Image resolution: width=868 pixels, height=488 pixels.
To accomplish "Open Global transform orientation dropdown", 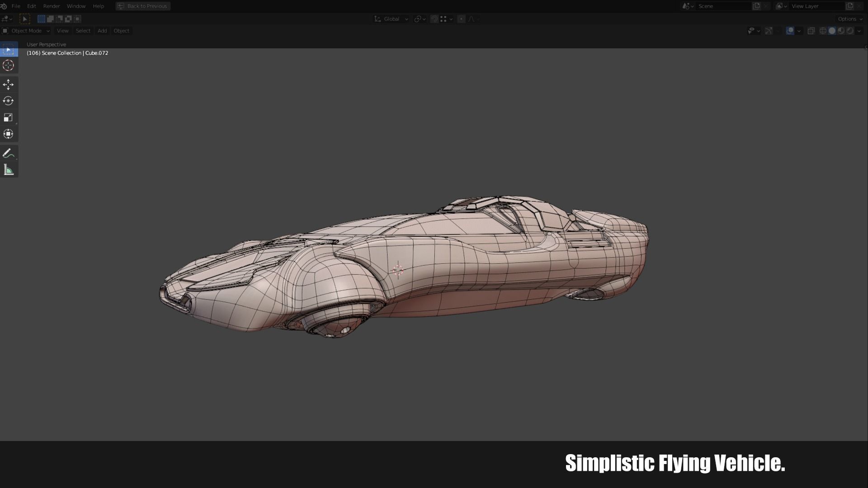I will point(392,19).
